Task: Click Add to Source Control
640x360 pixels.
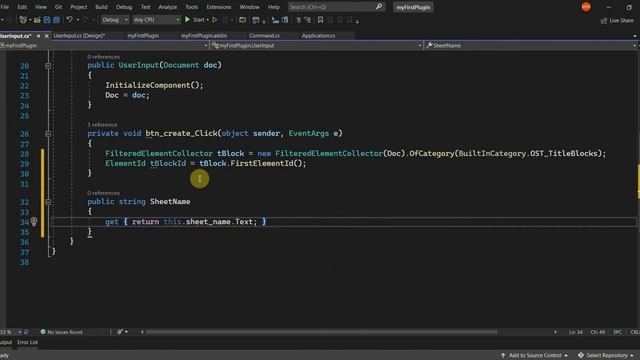Action: click(534, 356)
